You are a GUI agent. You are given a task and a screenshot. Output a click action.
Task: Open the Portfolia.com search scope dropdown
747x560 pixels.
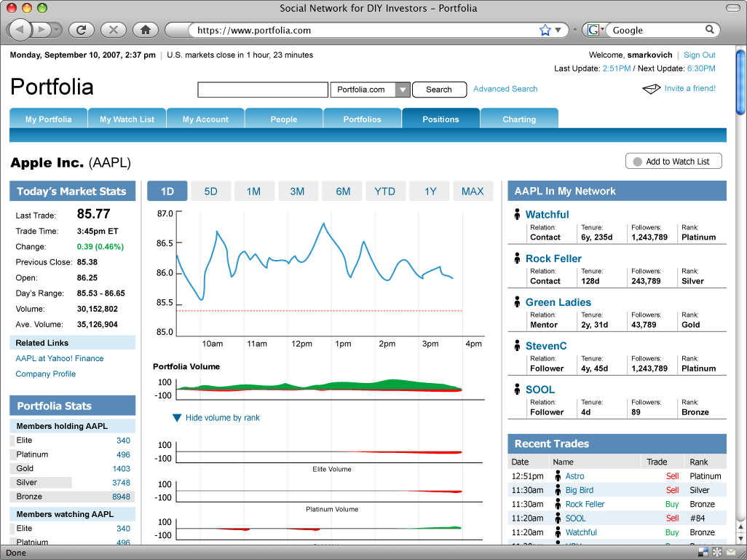[x=403, y=90]
